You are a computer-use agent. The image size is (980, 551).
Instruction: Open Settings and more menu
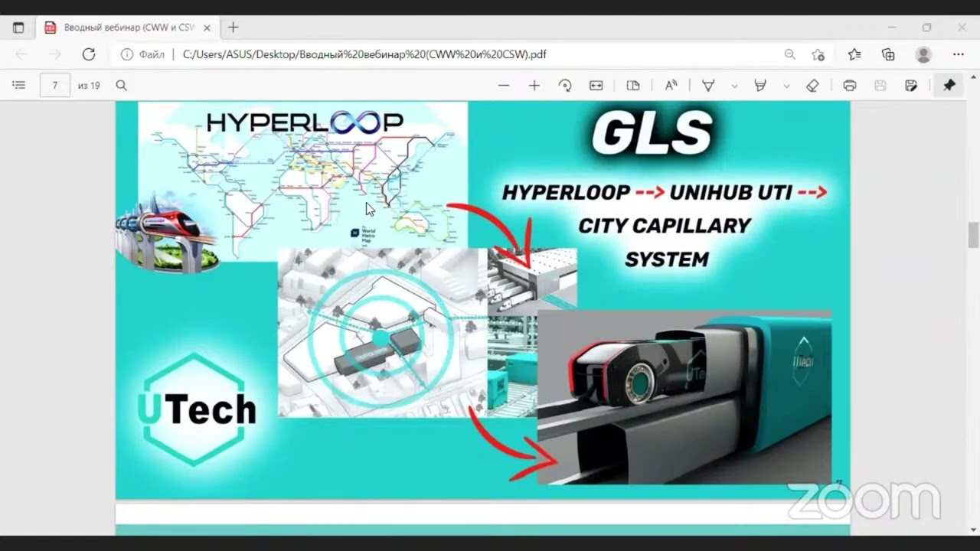click(958, 54)
